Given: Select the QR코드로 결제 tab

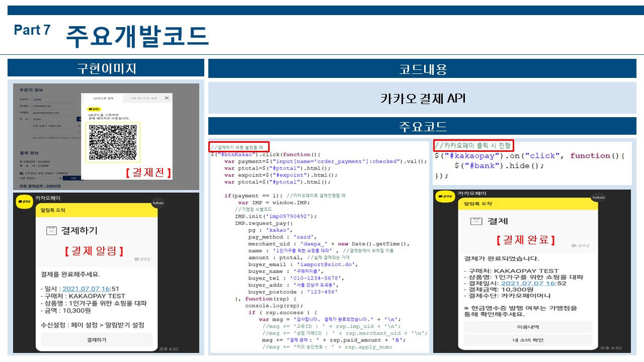Looking at the screenshot, I should 103,98.
